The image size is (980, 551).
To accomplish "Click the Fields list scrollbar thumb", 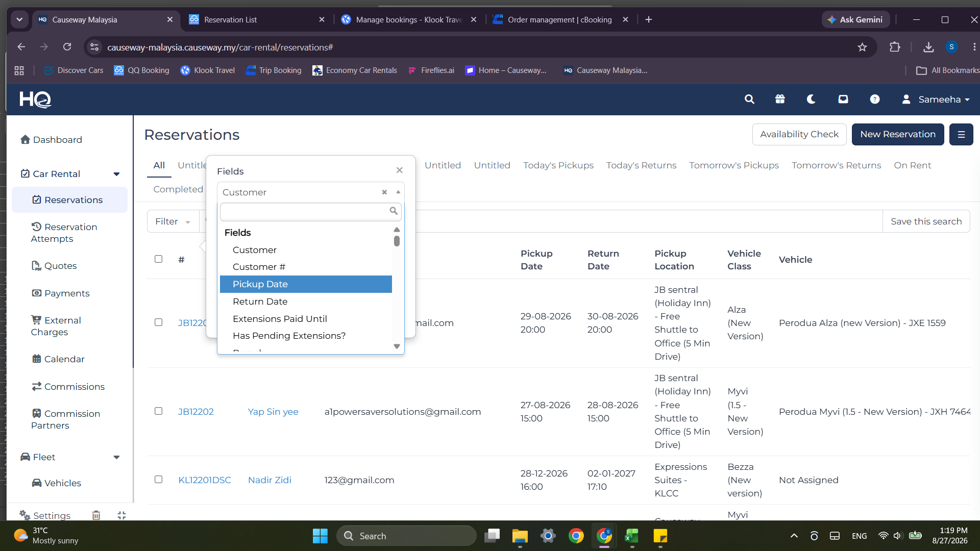I will (x=397, y=241).
